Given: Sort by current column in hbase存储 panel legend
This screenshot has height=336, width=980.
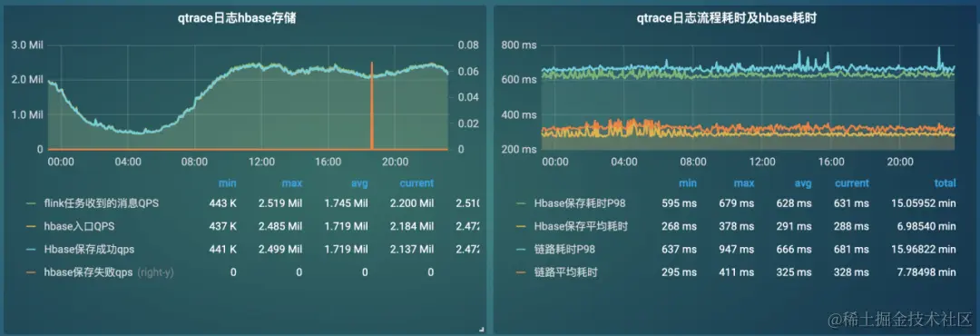Looking at the screenshot, I should [416, 183].
